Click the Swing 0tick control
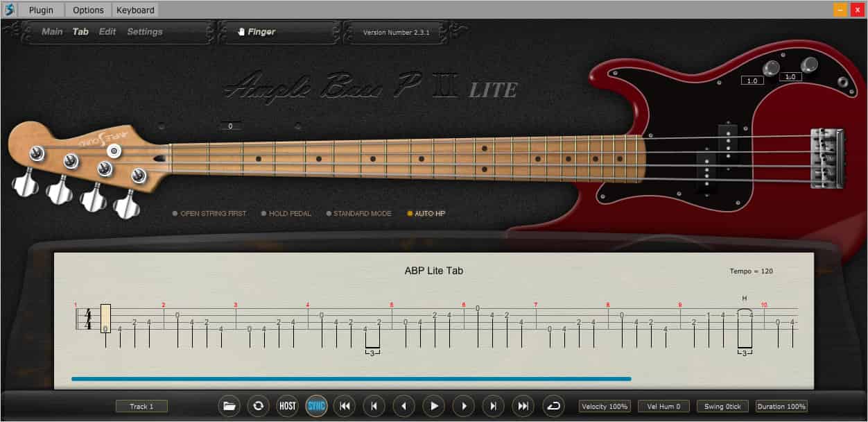Image resolution: width=868 pixels, height=422 pixels. 722,406
